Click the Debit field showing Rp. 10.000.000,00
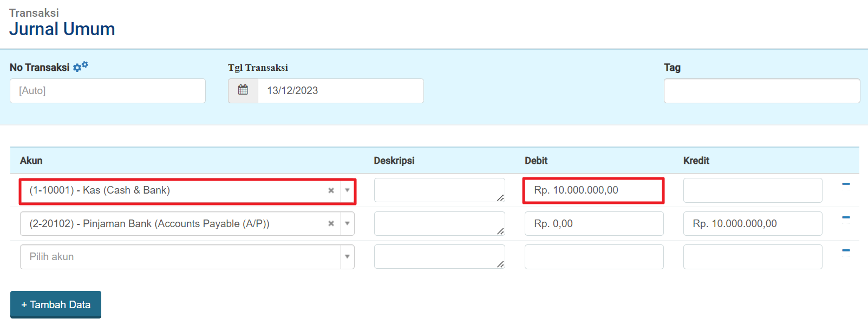 tap(593, 190)
